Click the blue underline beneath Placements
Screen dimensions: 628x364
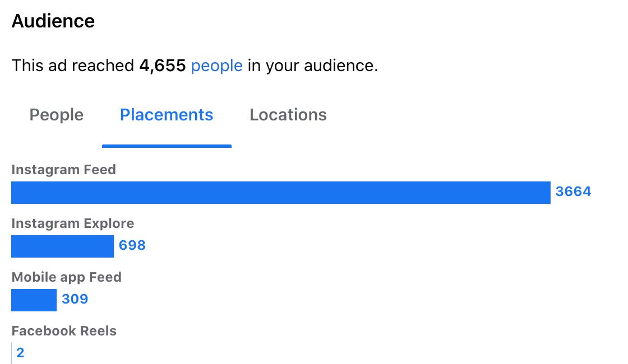pos(167,146)
